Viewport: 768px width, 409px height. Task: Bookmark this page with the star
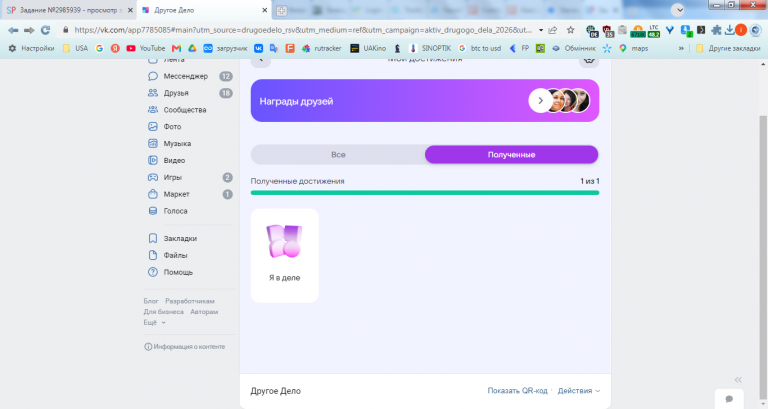coord(571,30)
